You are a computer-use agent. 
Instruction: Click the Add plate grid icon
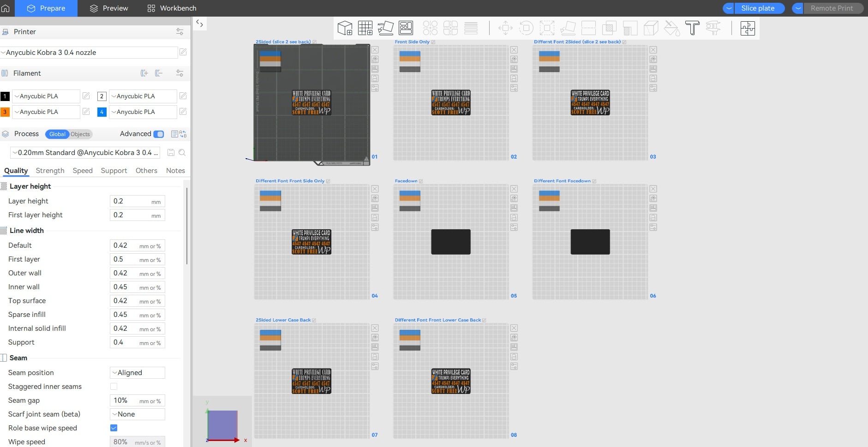coord(365,28)
